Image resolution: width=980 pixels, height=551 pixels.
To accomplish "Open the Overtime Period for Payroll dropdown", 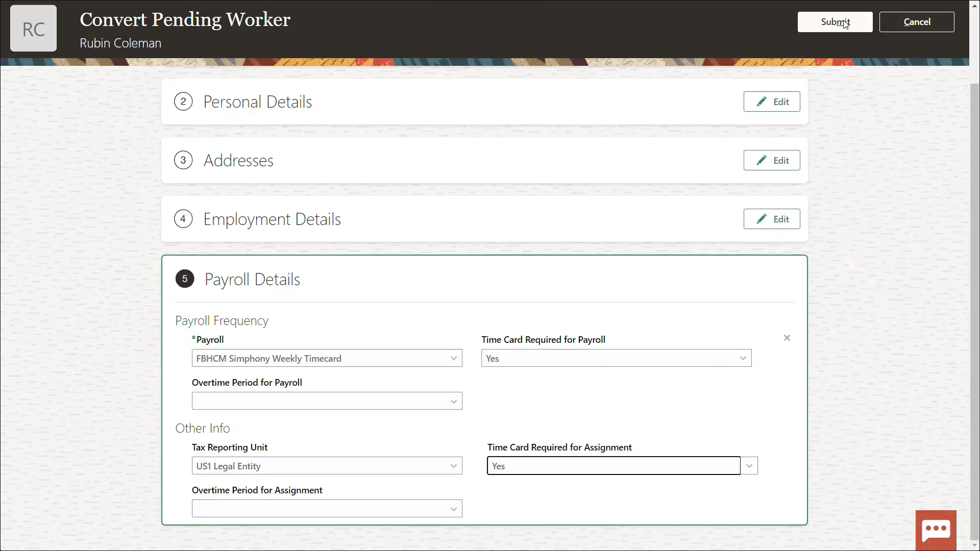I will tap(452, 401).
